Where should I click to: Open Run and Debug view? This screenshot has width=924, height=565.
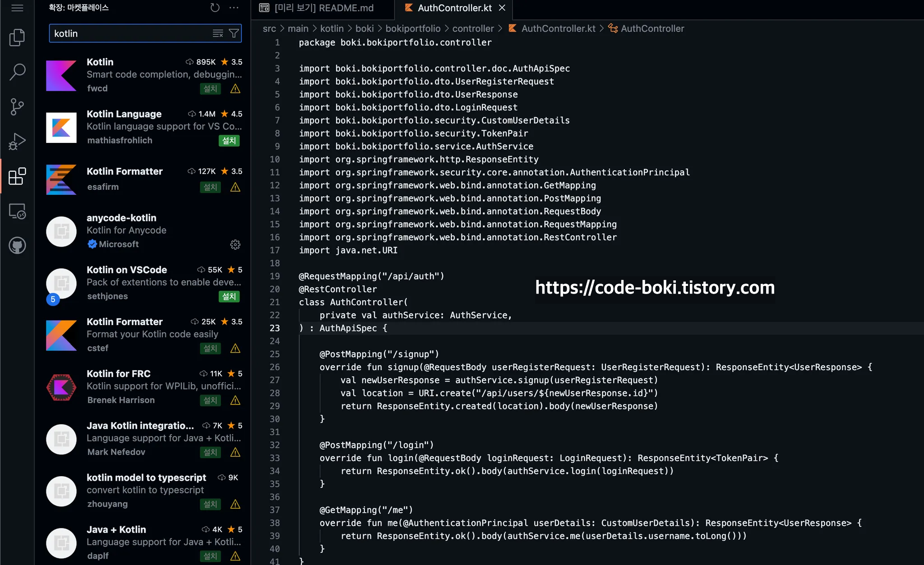point(17,141)
